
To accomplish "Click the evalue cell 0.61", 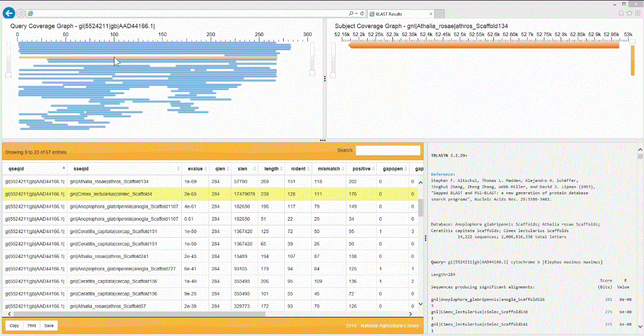I will coord(195,219).
